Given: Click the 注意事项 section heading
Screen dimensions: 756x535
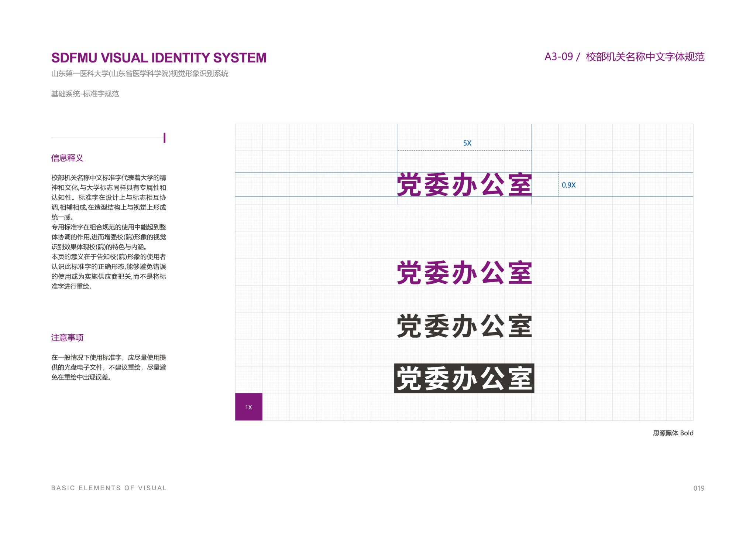Looking at the screenshot, I should click(x=67, y=338).
